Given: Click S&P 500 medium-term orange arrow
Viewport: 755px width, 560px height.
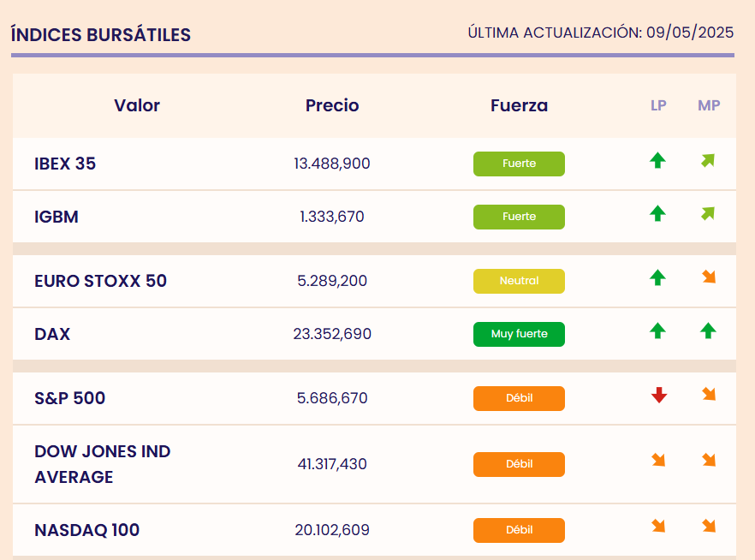Looking at the screenshot, I should pyautogui.click(x=708, y=395).
